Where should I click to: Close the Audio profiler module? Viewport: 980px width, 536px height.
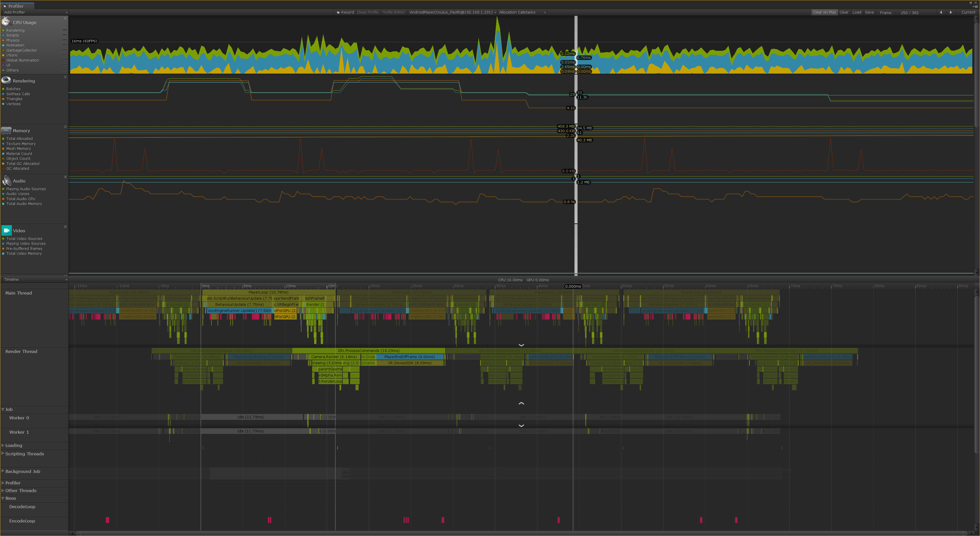tap(65, 177)
